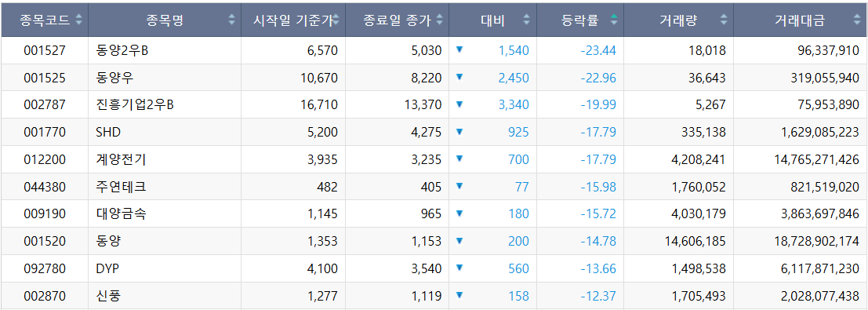Sort by the 종목코드 column sort arrows
The height and width of the screenshot is (310, 868).
(x=78, y=20)
